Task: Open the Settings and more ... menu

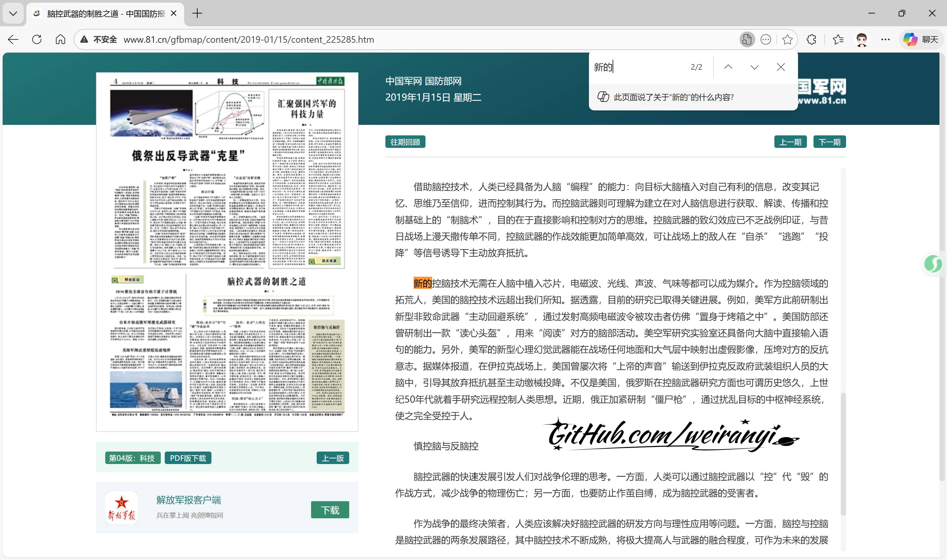Action: coord(885,39)
